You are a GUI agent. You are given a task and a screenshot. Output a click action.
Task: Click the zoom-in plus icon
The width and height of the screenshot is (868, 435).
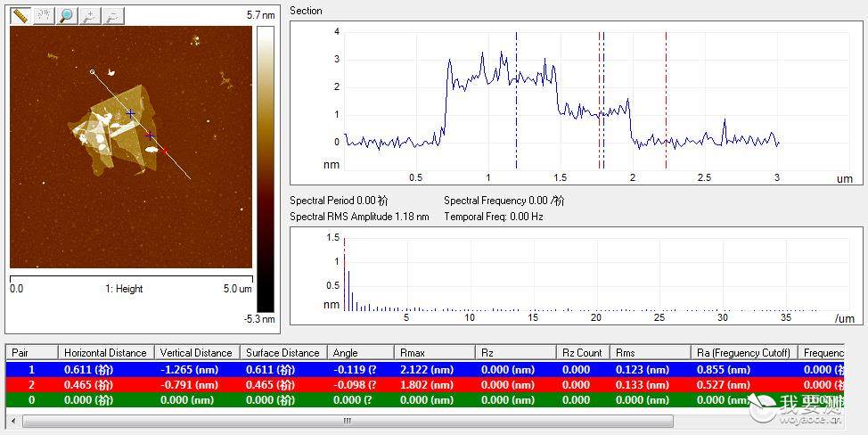pos(90,15)
